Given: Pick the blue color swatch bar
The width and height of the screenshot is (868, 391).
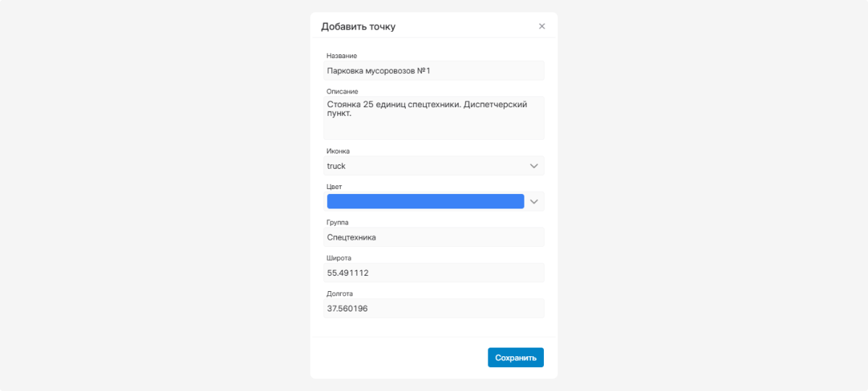Looking at the screenshot, I should click(425, 201).
